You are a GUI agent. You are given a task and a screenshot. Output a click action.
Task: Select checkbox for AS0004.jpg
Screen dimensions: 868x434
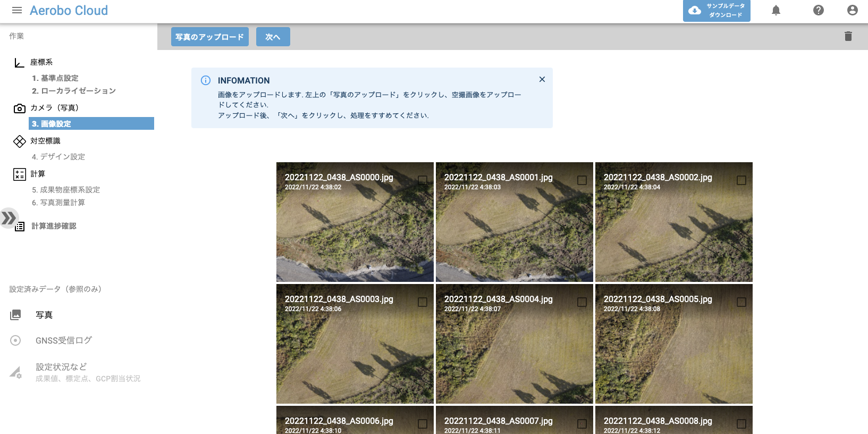point(582,302)
